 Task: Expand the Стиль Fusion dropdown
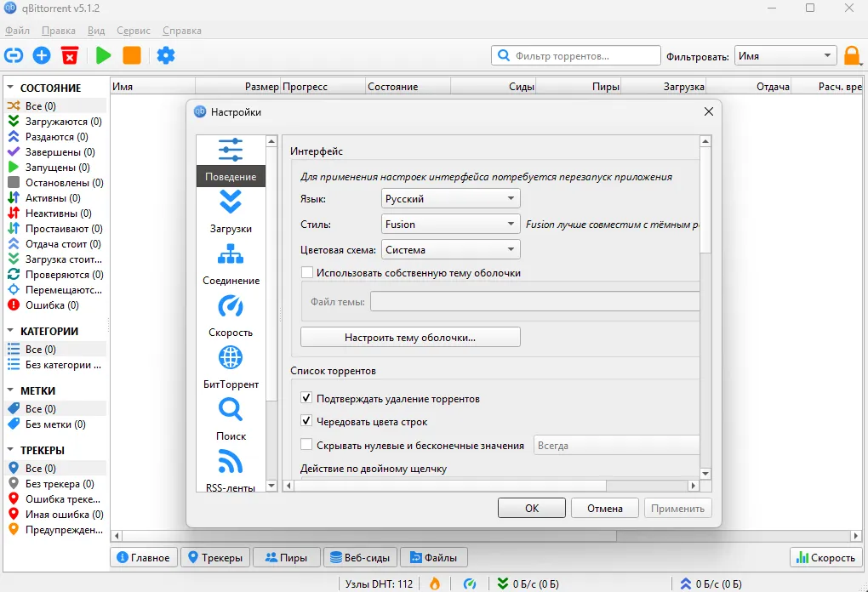[x=451, y=225]
